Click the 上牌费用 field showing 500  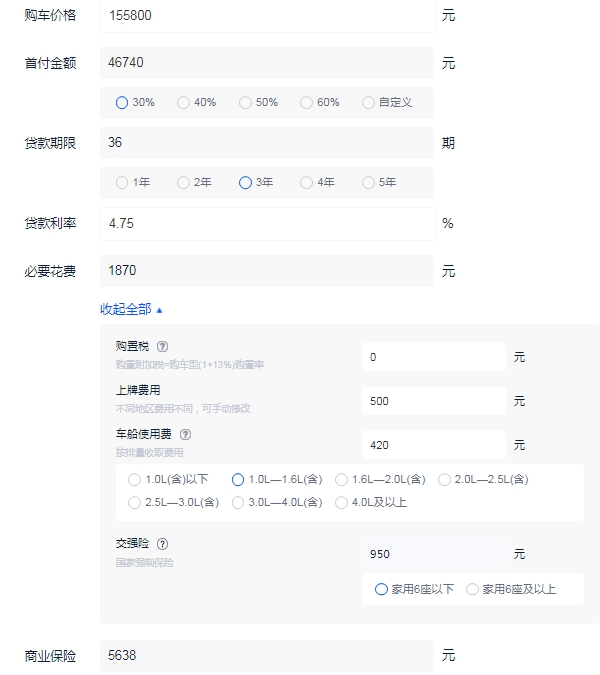(434, 401)
